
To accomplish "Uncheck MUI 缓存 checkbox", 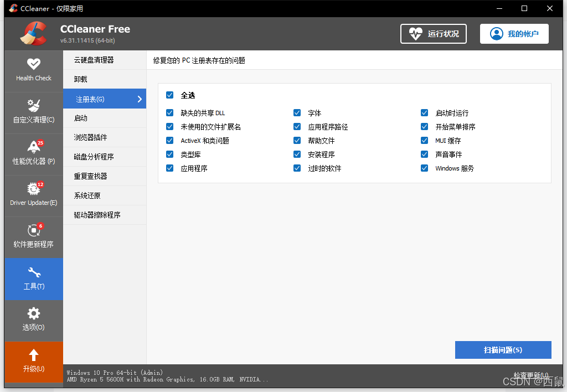I will click(x=425, y=140).
